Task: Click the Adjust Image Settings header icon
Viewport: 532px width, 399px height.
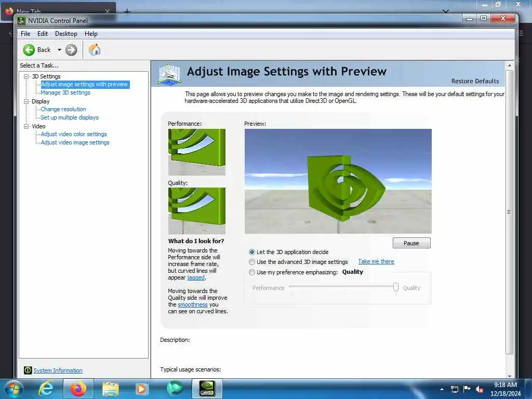Action: pos(169,74)
